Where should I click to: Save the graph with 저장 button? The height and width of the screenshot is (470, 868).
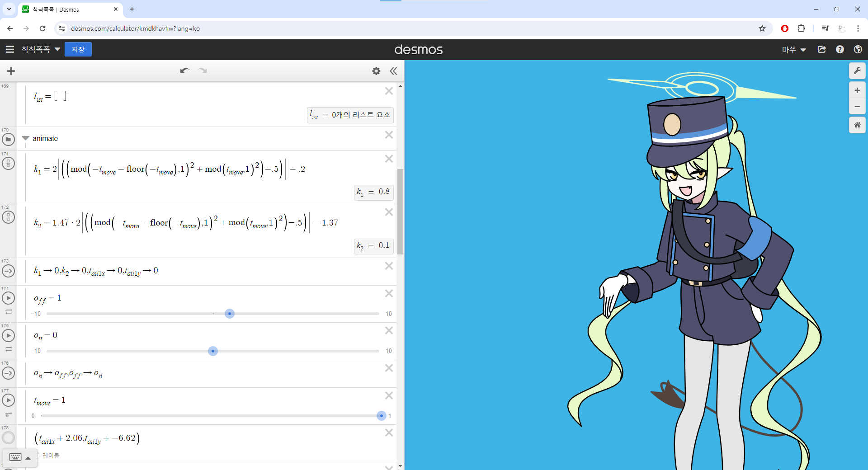pos(78,49)
